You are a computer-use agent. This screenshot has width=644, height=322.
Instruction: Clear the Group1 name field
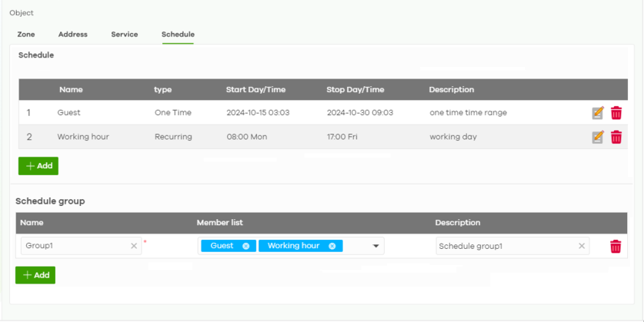click(134, 246)
